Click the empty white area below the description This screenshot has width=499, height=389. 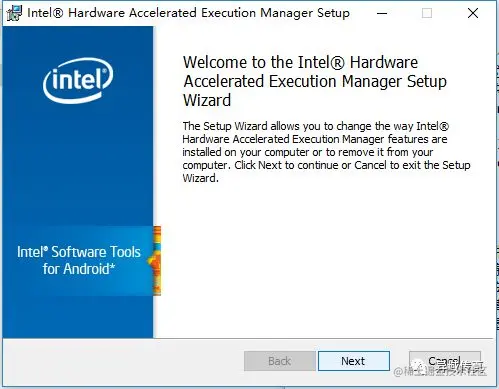(325, 260)
